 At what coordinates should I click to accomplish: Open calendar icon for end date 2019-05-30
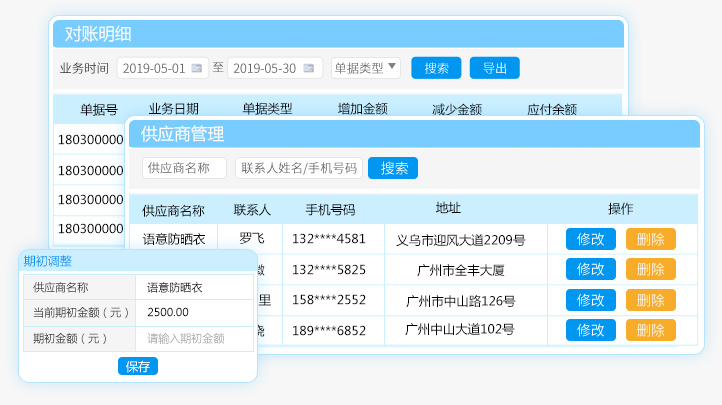coord(310,68)
